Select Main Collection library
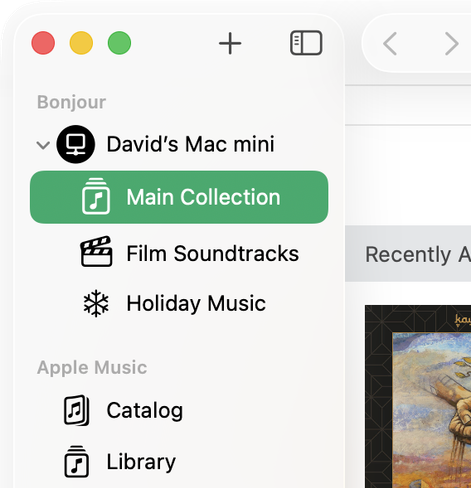 click(179, 197)
